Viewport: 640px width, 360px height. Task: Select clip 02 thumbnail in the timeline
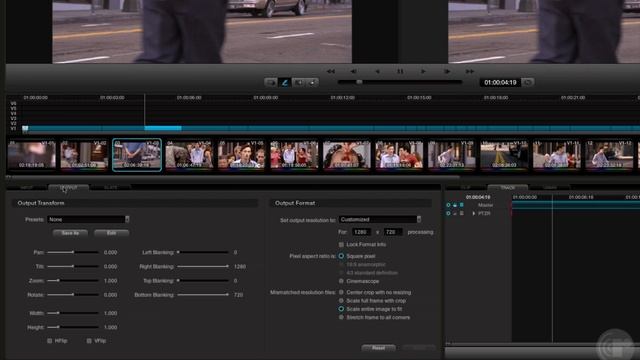click(84, 155)
